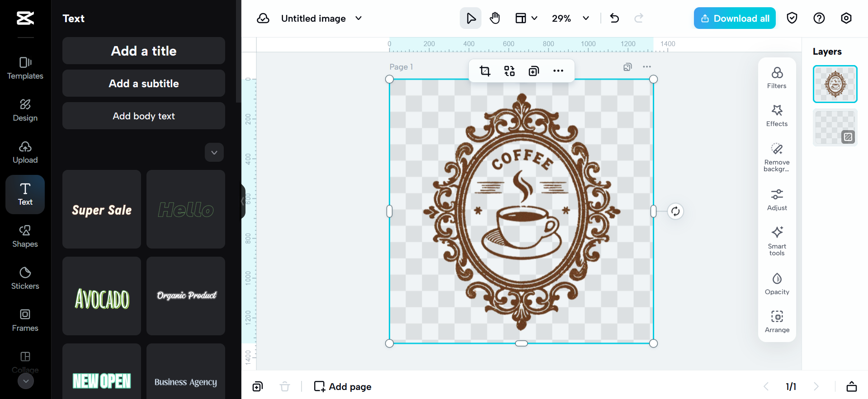Click the Remove background tool

tap(777, 157)
